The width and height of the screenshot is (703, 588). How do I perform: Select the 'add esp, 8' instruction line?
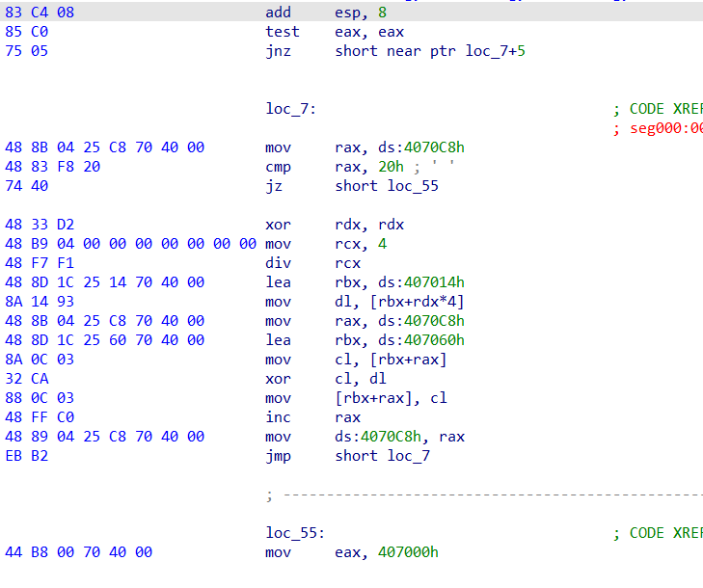351,13
